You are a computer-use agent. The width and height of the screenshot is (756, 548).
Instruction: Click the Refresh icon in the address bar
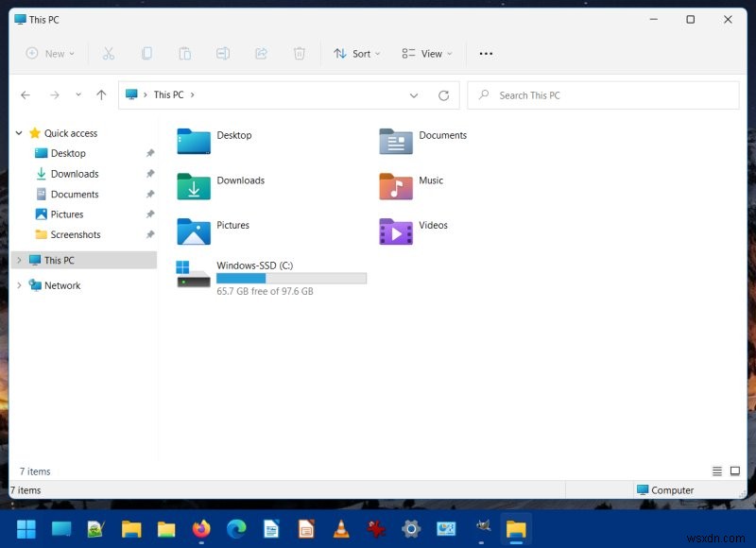click(x=443, y=94)
